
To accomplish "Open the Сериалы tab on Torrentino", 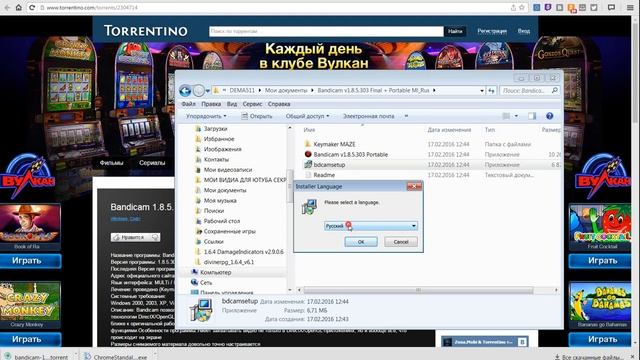I will coord(152,163).
